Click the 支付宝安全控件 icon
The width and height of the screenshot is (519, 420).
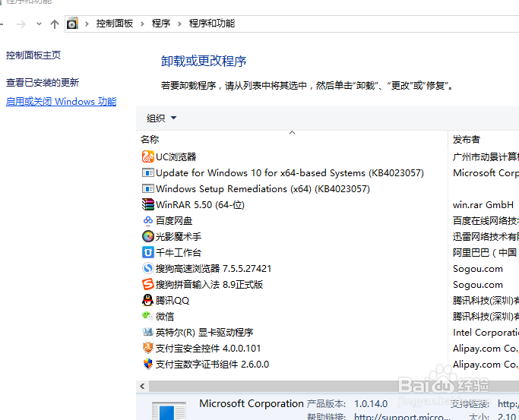(148, 348)
